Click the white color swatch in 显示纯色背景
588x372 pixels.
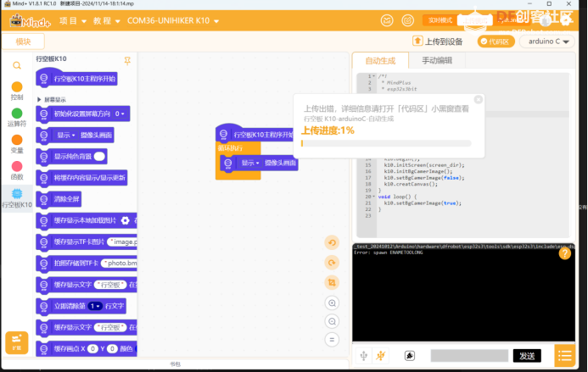tap(99, 157)
